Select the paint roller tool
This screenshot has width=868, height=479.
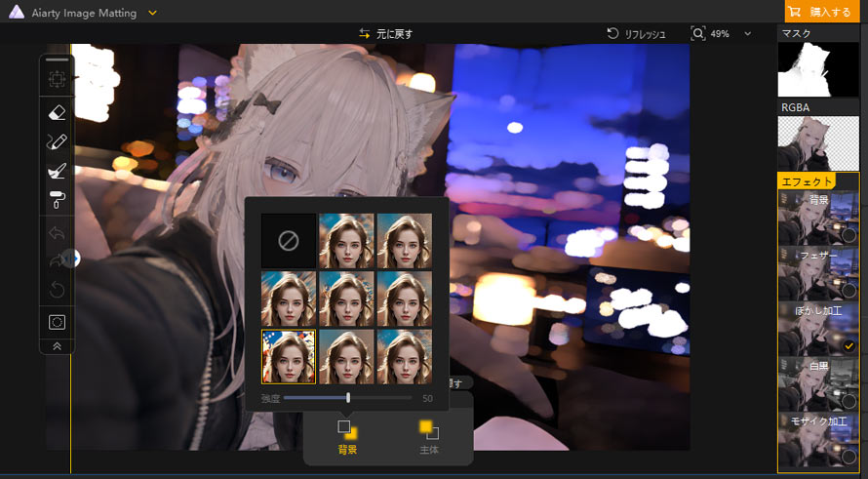click(x=57, y=199)
